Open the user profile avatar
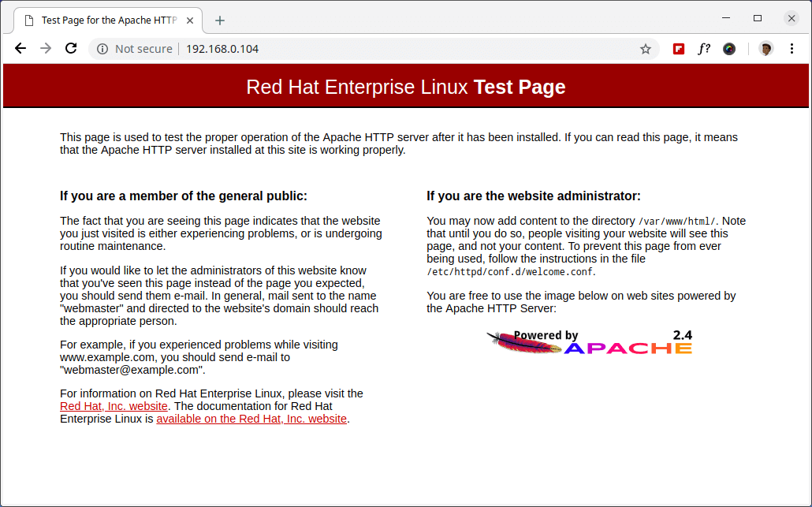Screen dimensions: 812x507 pyautogui.click(x=766, y=49)
